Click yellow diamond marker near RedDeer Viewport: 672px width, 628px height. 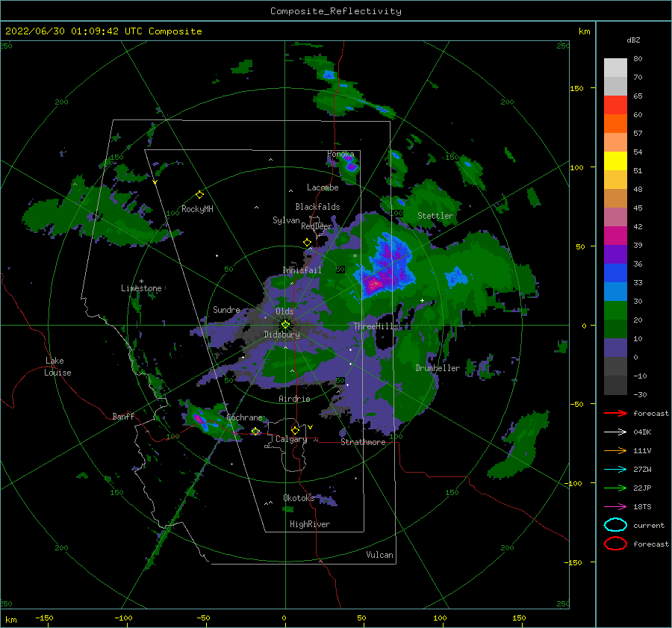(307, 243)
